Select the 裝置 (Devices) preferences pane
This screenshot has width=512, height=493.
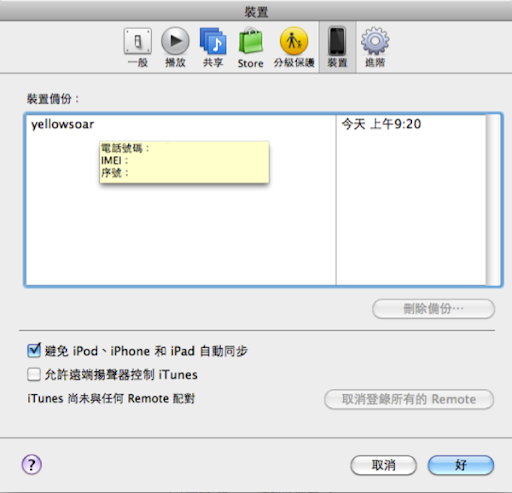coord(337,47)
